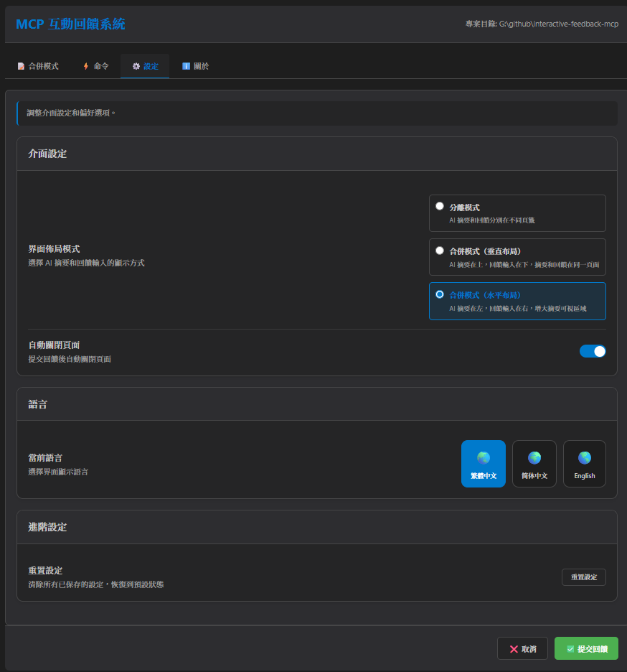Screen dimensions: 627x672
Task: Select the 分離模式 radio option
Action: 440,205
